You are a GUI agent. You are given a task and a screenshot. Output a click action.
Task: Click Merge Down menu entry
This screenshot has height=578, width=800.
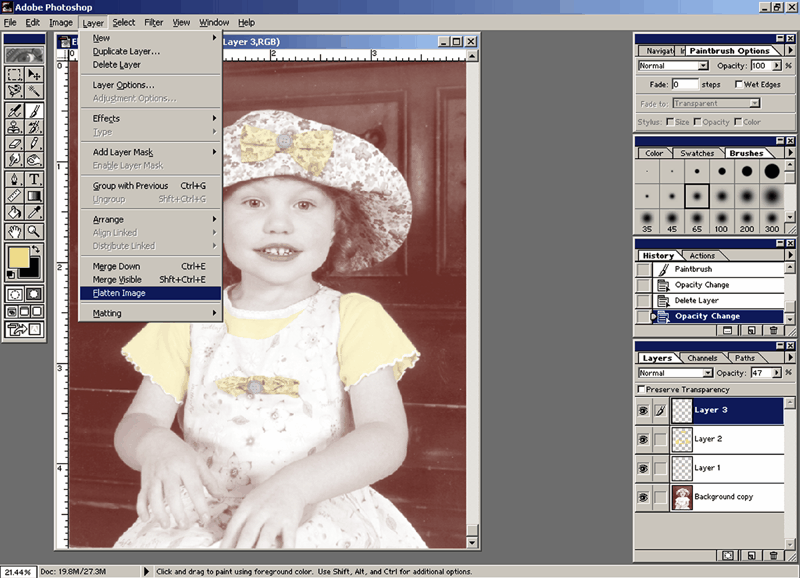tap(116, 266)
